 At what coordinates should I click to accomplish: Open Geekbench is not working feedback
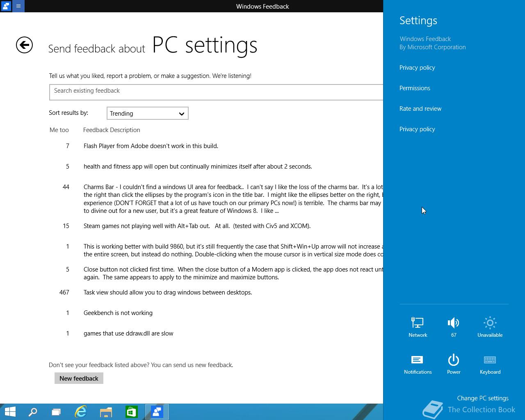tap(118, 313)
